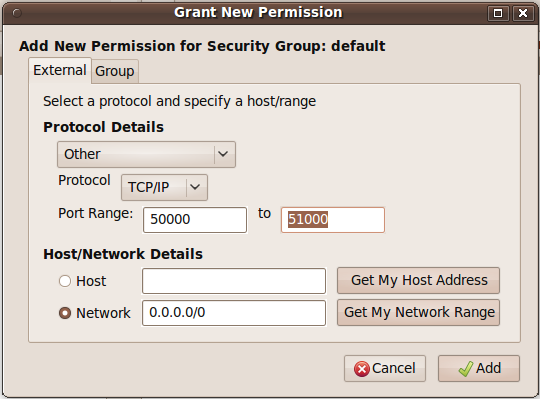
Task: Click the red Cancel icon
Action: pos(362,369)
